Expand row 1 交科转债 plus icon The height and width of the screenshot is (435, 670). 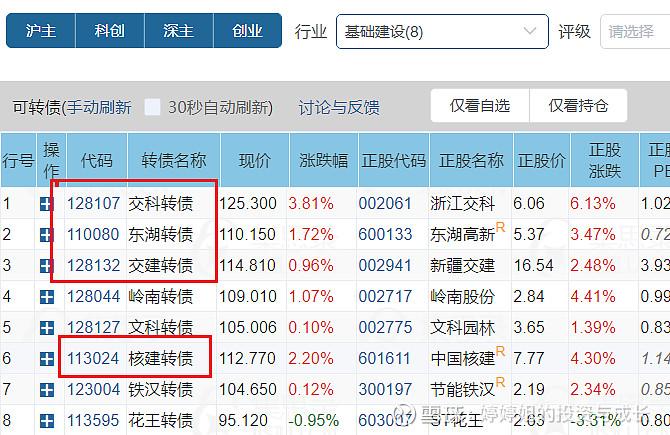(x=47, y=204)
